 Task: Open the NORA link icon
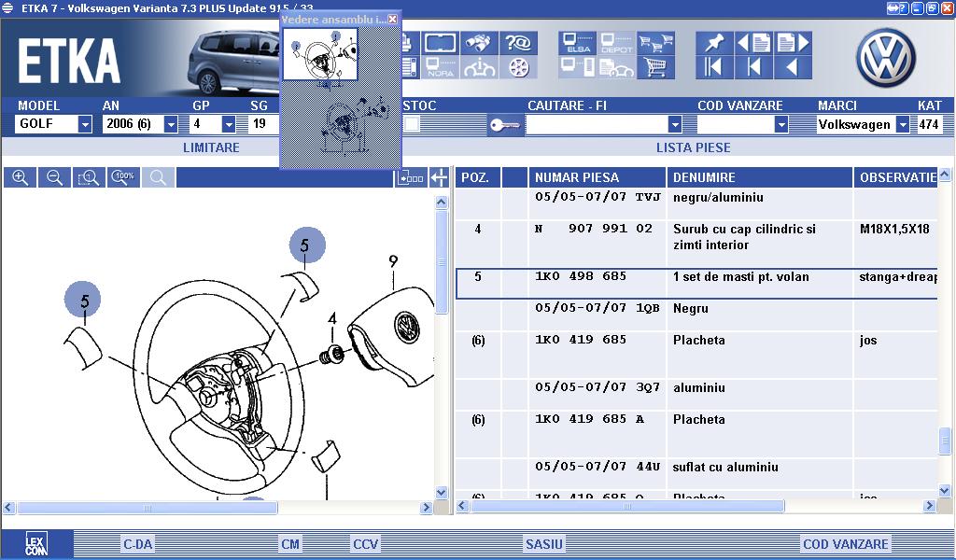pos(441,67)
